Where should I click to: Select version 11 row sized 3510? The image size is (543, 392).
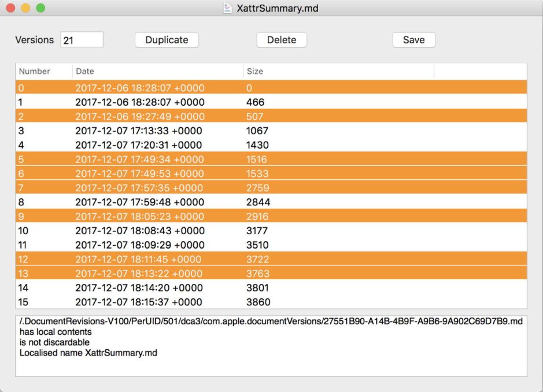[139, 245]
